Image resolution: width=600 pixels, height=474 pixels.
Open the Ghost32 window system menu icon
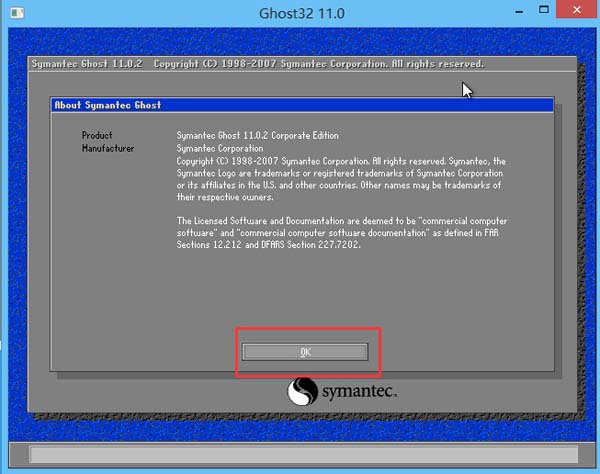[17, 13]
